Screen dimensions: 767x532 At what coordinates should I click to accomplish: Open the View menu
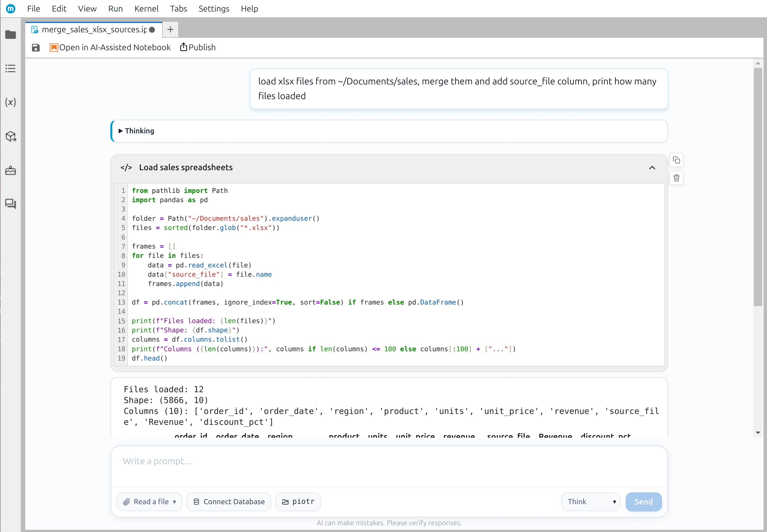pos(87,9)
